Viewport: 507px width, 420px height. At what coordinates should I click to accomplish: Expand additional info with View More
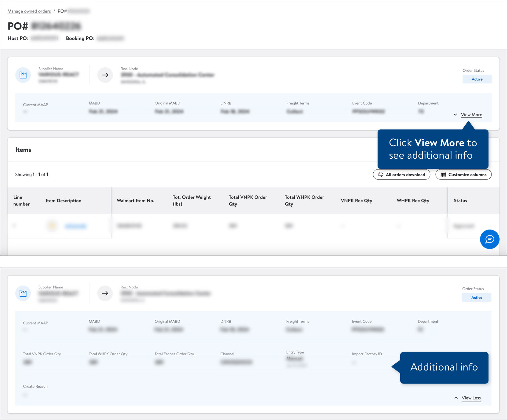pos(472,115)
